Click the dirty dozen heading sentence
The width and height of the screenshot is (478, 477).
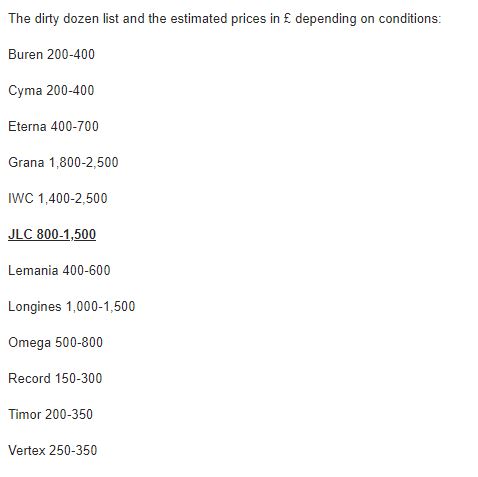click(x=224, y=19)
